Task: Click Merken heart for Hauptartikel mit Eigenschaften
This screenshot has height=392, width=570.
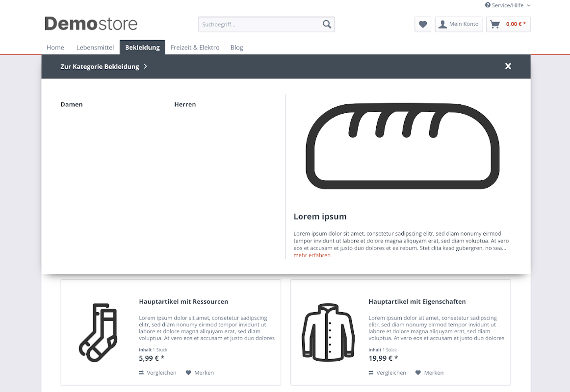Action: pos(418,373)
